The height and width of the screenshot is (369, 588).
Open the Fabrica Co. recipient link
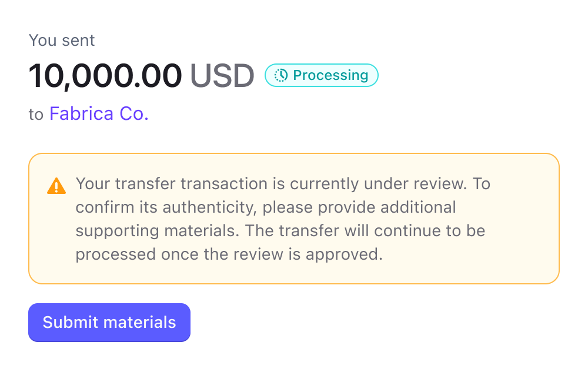tap(99, 113)
